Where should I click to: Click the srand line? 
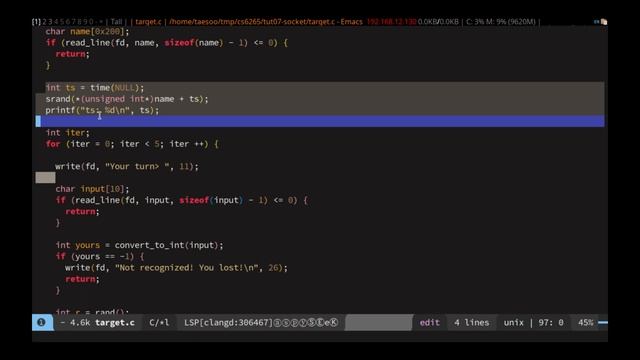click(x=127, y=99)
